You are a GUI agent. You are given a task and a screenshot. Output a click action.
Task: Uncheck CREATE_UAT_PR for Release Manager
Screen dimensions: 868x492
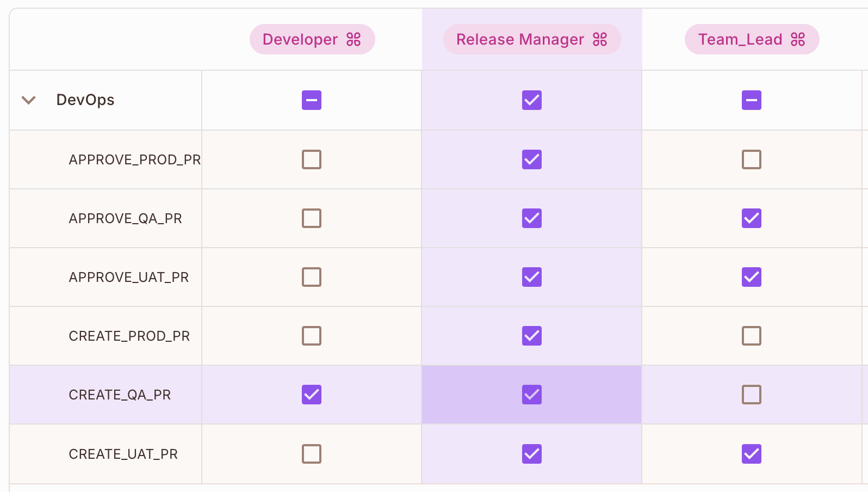pos(532,454)
